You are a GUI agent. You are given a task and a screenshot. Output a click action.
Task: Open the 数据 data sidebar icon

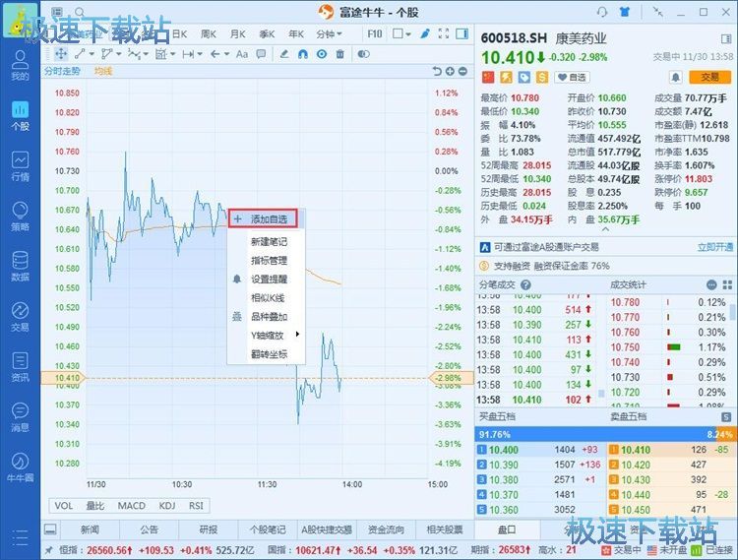coord(20,267)
